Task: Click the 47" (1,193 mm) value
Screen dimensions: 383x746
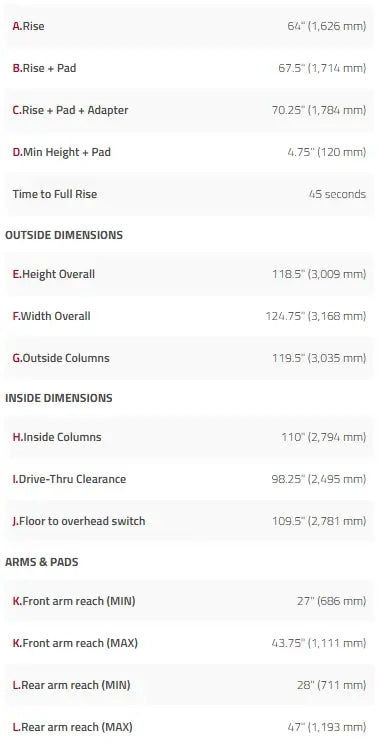Action: pos(327,727)
